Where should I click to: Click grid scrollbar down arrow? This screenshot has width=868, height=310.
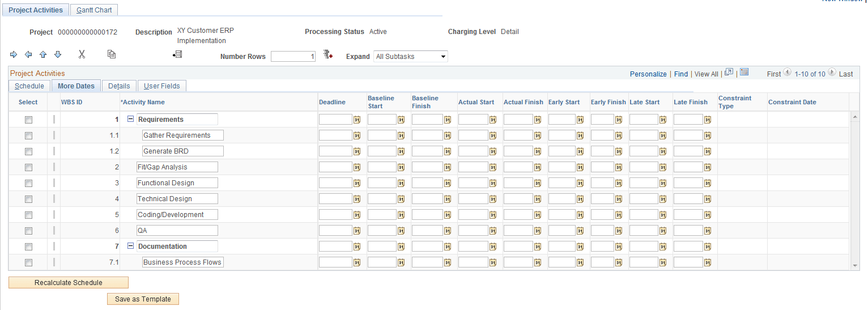click(x=856, y=265)
